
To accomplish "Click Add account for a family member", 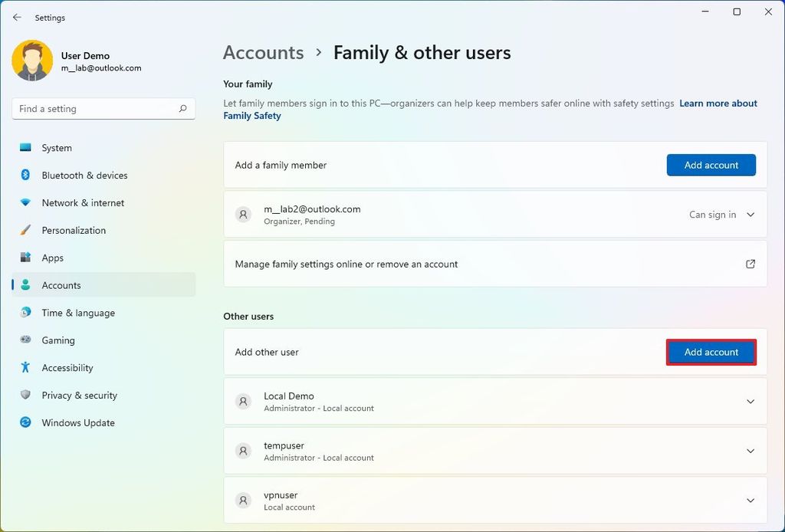I will point(711,165).
